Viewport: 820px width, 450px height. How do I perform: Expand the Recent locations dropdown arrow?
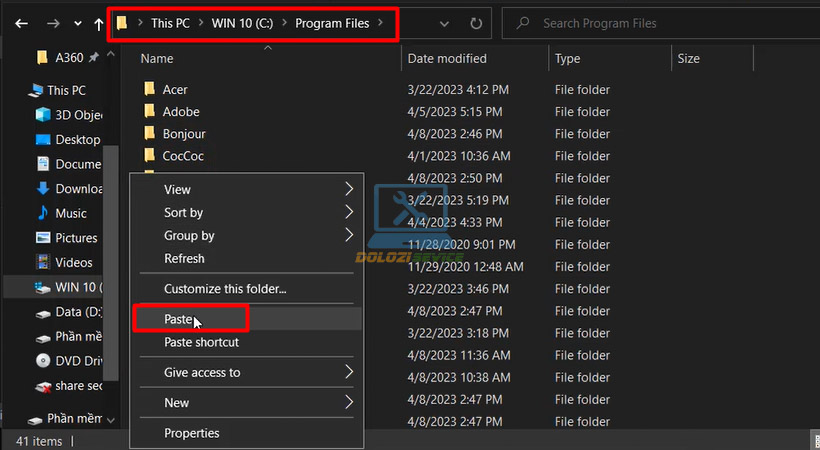point(77,22)
